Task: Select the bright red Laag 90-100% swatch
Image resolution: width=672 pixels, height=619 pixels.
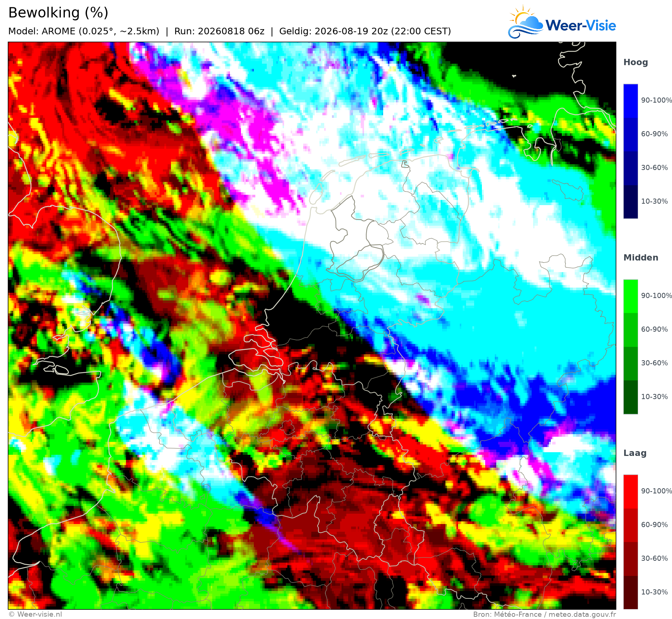Action: click(630, 492)
